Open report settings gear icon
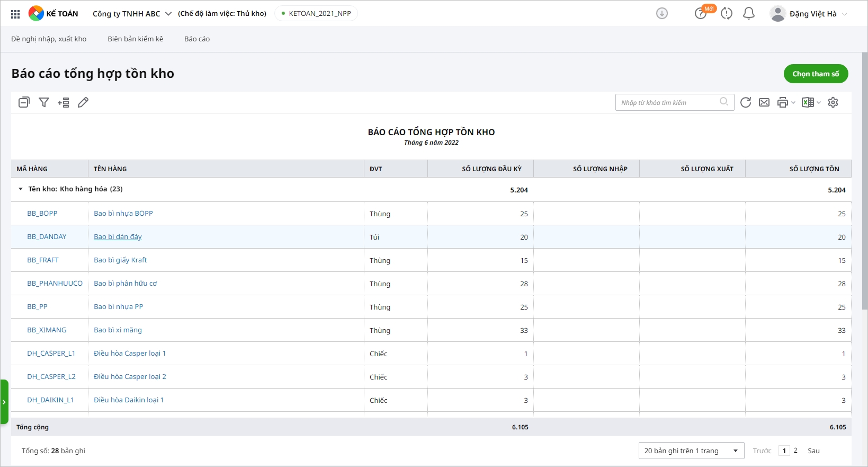Viewport: 868px width, 467px height. pos(833,102)
